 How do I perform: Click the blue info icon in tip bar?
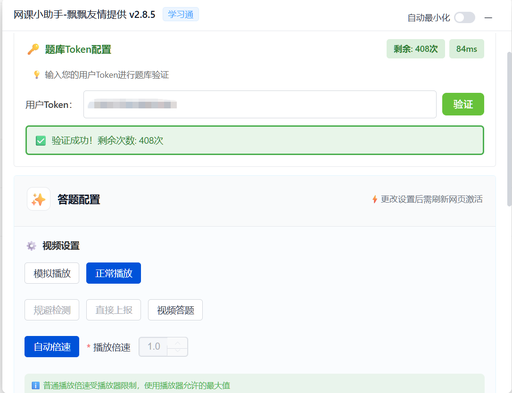click(x=35, y=386)
